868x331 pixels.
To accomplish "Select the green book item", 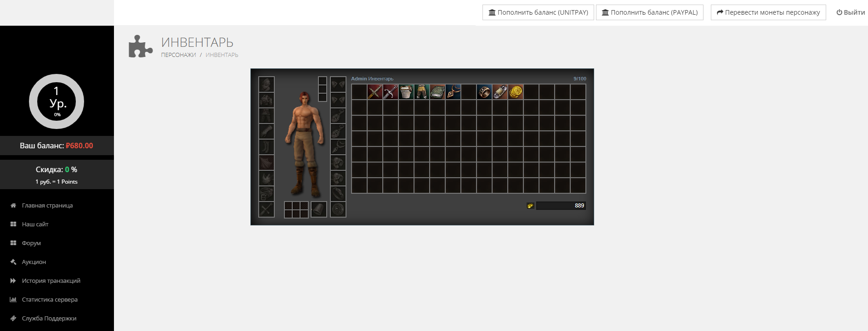I will click(437, 92).
